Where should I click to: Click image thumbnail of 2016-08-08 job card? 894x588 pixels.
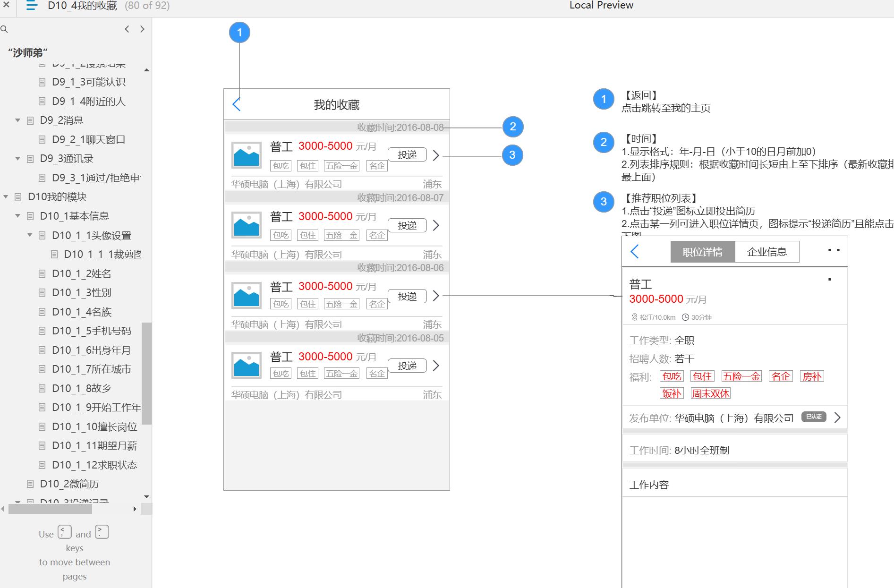(x=247, y=155)
